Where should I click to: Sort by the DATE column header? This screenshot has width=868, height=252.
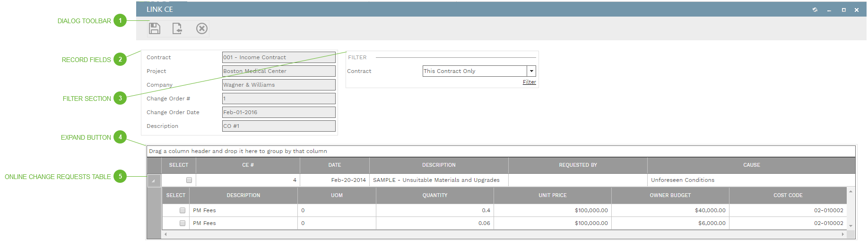click(335, 165)
